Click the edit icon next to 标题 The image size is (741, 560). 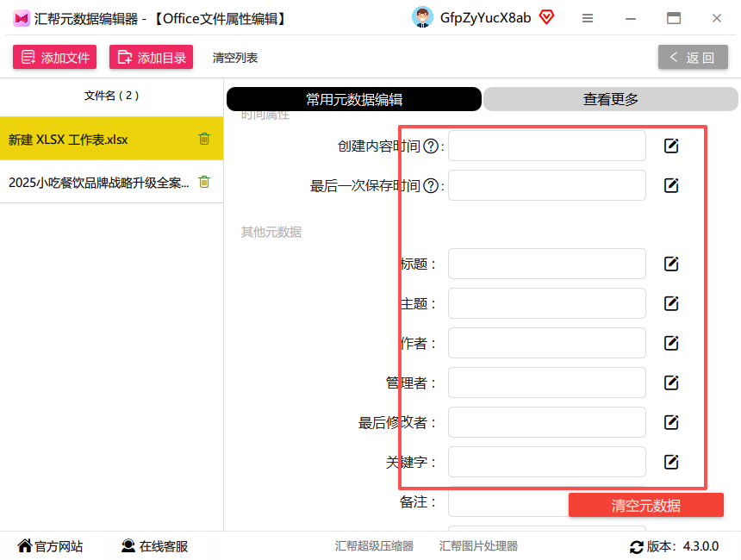click(671, 264)
